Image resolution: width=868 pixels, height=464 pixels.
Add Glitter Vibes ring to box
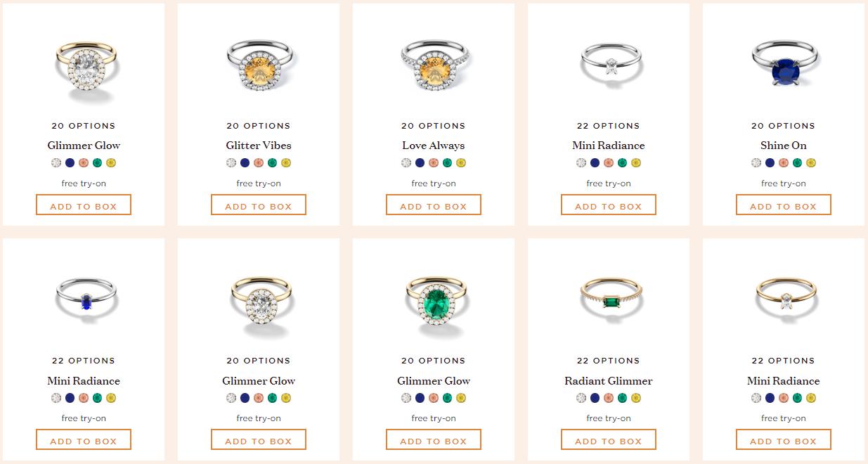coord(259,205)
